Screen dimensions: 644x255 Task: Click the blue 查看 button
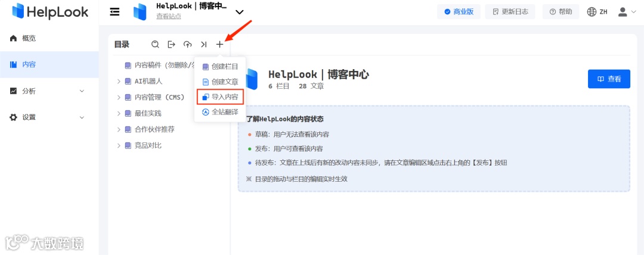point(609,79)
